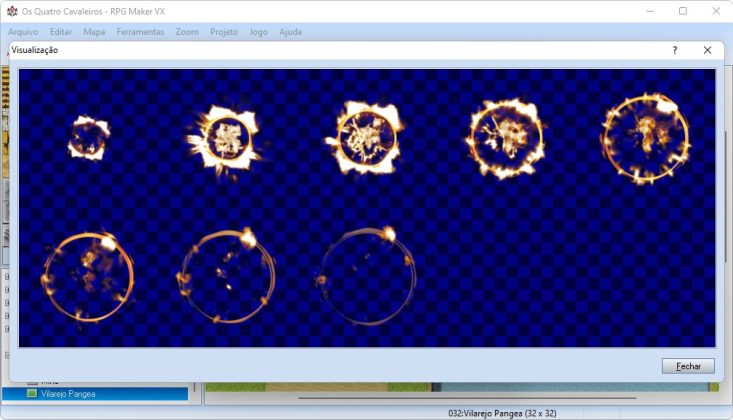This screenshot has width=733, height=420.
Task: Click the horizontal scrollbar under the map view
Action: [467, 398]
